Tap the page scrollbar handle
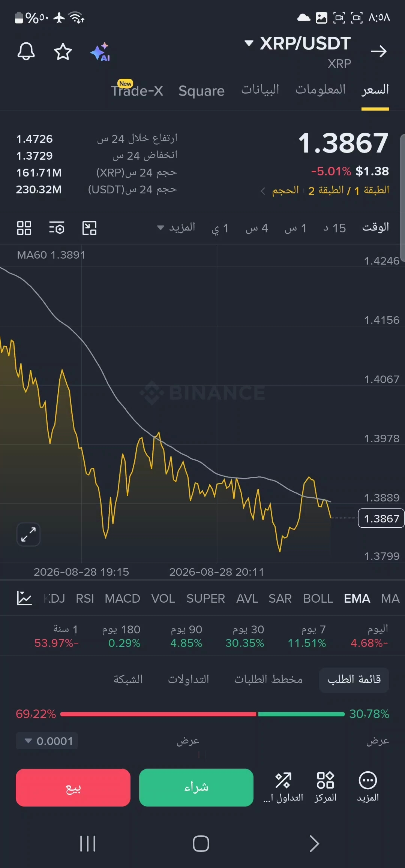This screenshot has height=868, width=405. [x=403, y=197]
